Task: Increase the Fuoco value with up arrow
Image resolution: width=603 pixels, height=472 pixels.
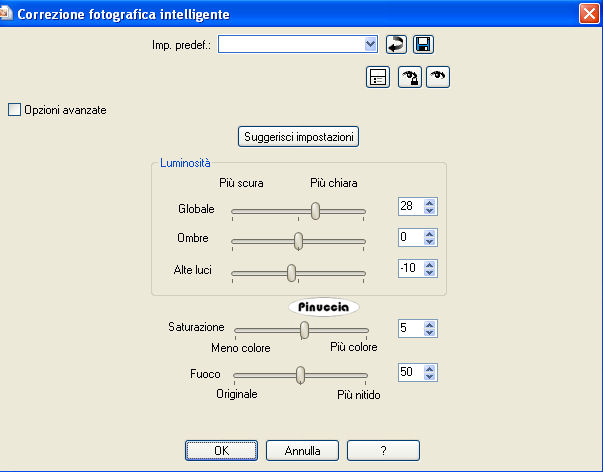Action: (430, 369)
